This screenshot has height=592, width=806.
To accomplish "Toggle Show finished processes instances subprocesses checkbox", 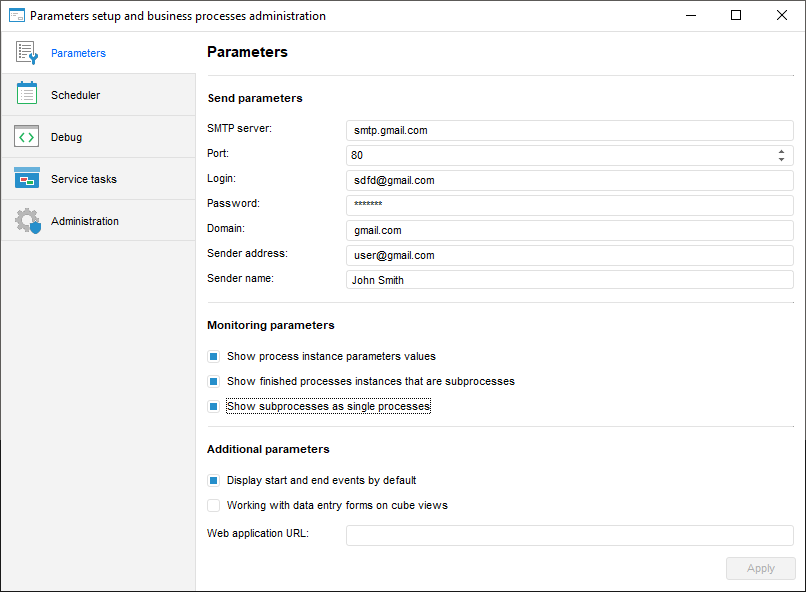I will point(213,381).
